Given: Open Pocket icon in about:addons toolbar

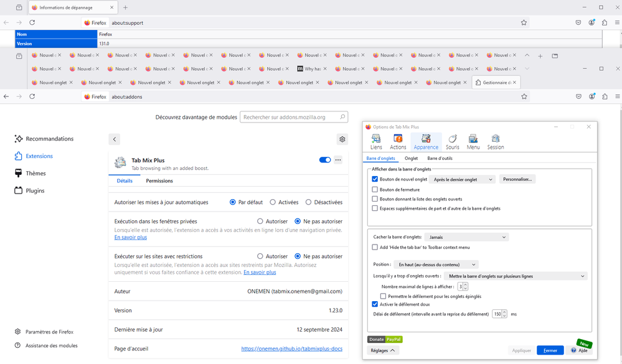Looking at the screenshot, I should [x=579, y=96].
